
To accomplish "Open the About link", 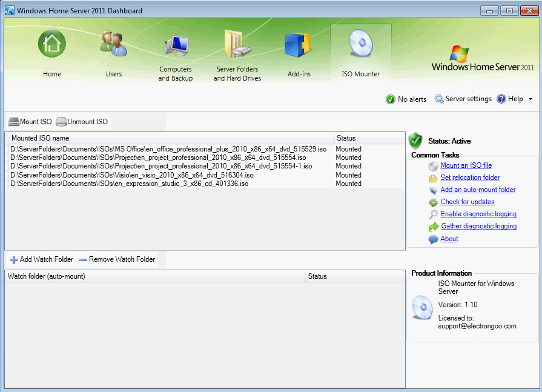I will (449, 239).
